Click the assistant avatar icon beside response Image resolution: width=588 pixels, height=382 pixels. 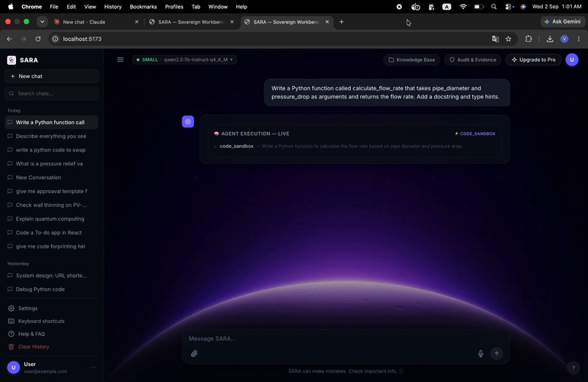pyautogui.click(x=188, y=122)
